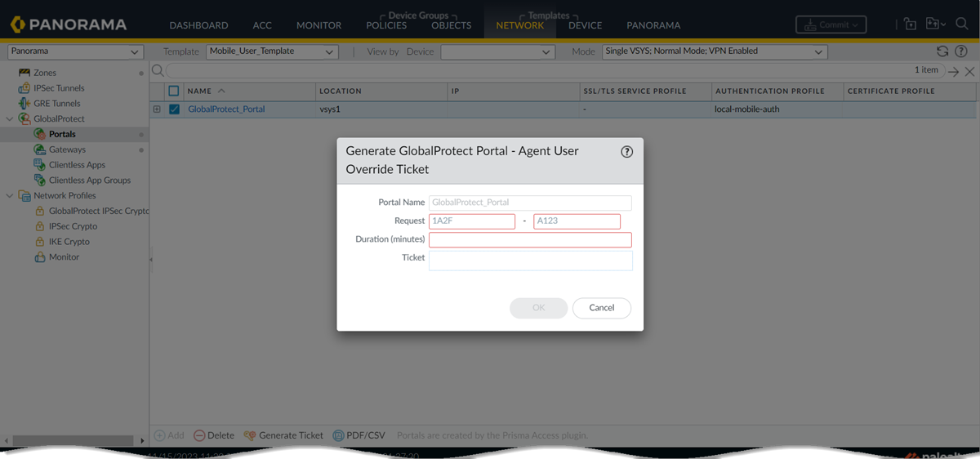The height and width of the screenshot is (459, 980).
Task: Apply filter with the arrow icon
Action: click(953, 72)
